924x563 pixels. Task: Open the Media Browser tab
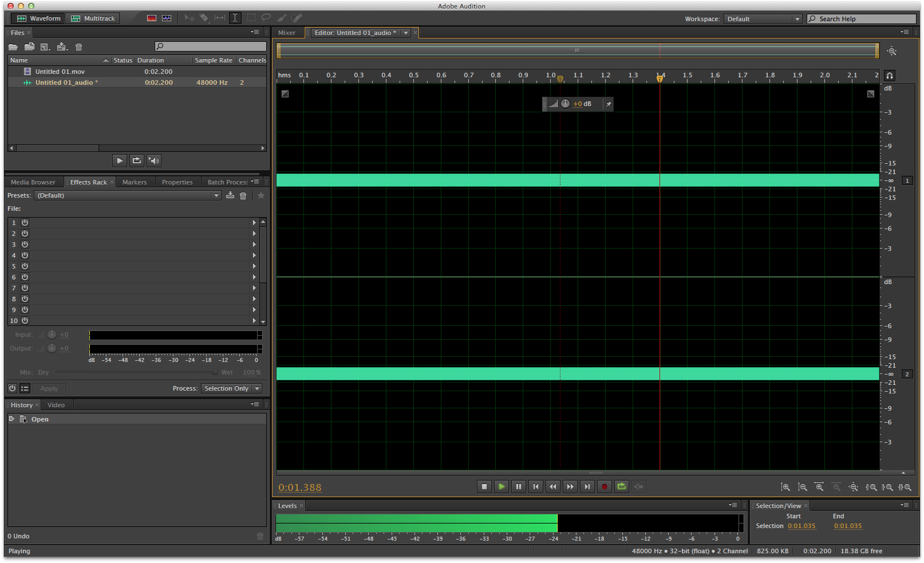(x=33, y=182)
